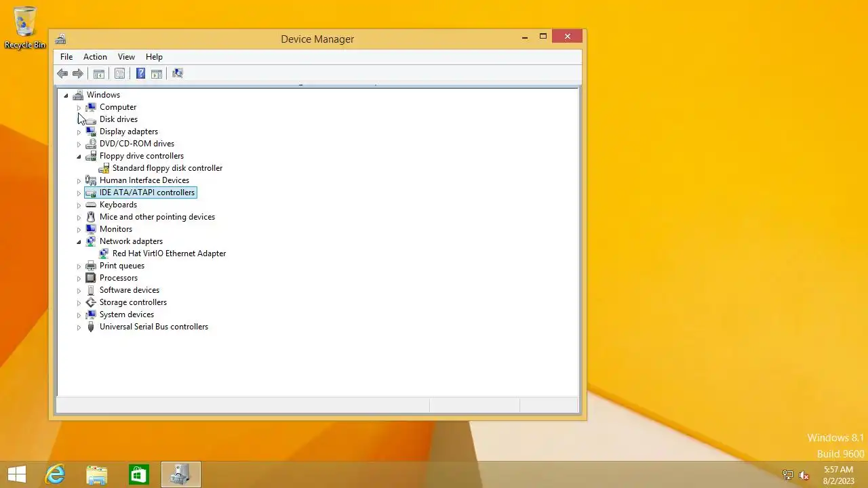The width and height of the screenshot is (868, 488).
Task: Select the Print queues label
Action: (122, 266)
